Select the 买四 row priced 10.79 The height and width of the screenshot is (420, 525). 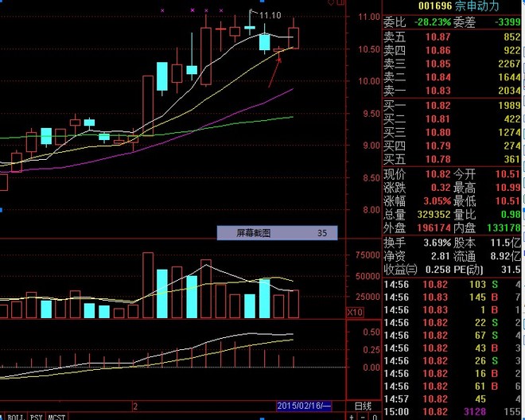click(452, 146)
